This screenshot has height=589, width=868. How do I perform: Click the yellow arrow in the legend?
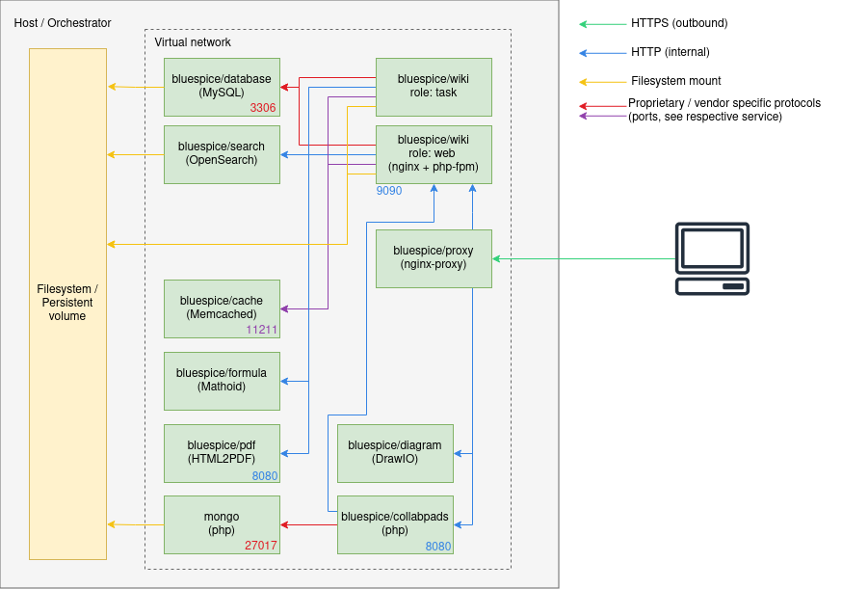[602, 82]
